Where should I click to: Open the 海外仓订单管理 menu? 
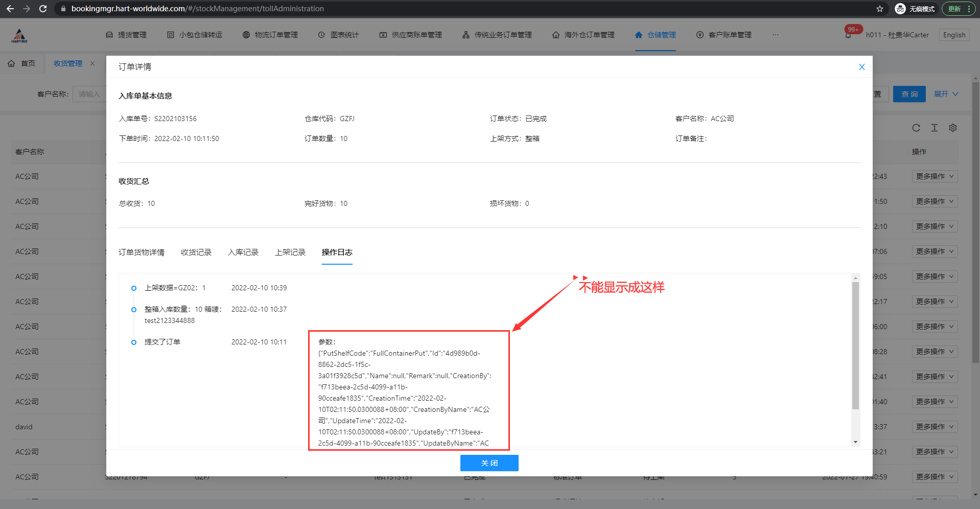click(x=584, y=35)
